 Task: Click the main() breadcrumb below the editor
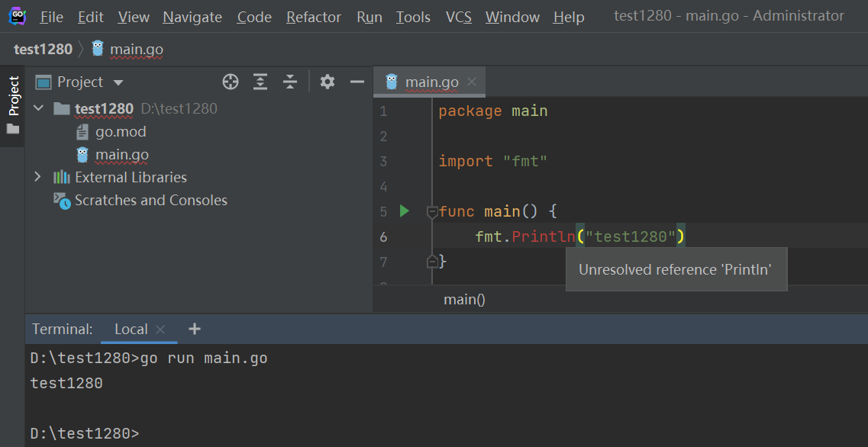click(464, 300)
